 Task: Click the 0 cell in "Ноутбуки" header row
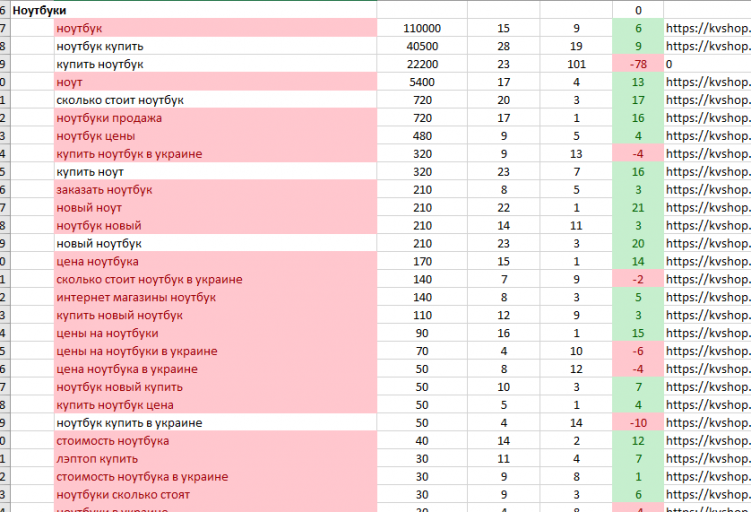tap(638, 10)
